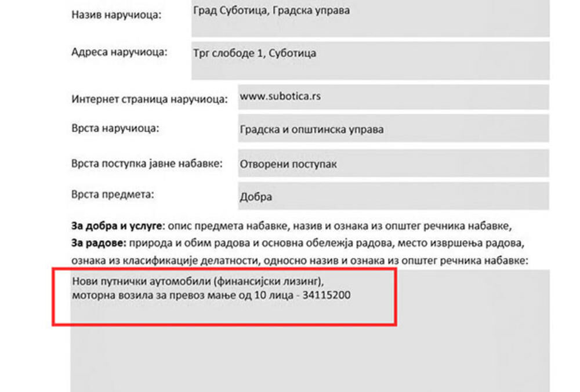This screenshot has height=392, width=580.
Task: Select the 'Врста предмета:' label
Action: point(113,194)
